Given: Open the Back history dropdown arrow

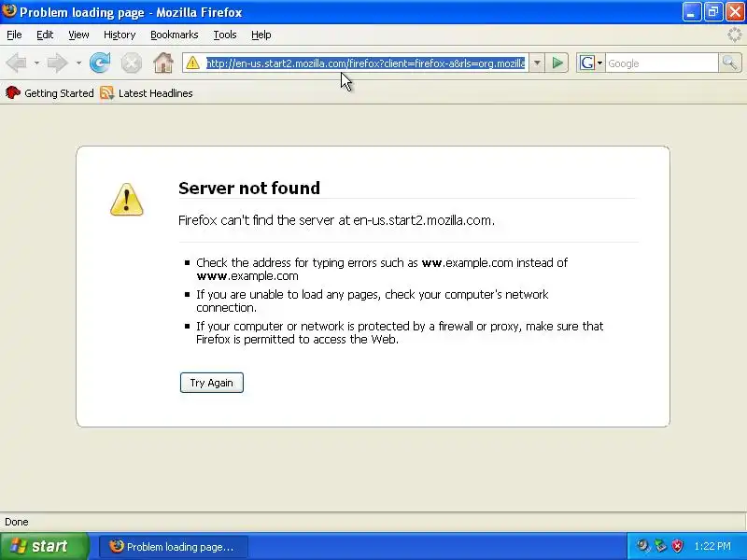Looking at the screenshot, I should click(36, 63).
